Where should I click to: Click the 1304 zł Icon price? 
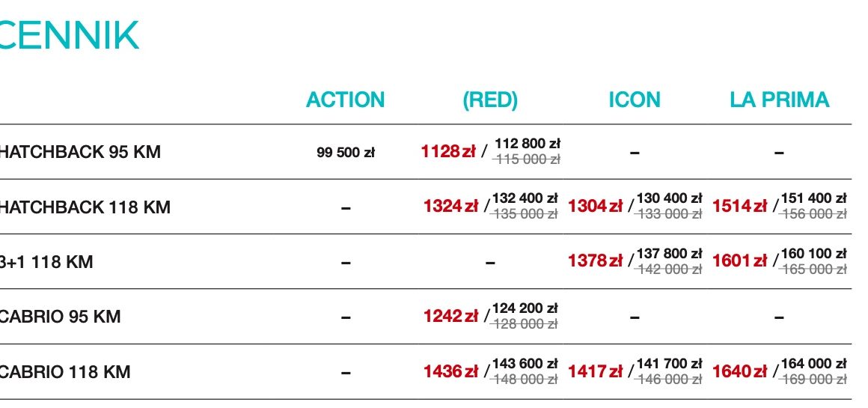595,207
